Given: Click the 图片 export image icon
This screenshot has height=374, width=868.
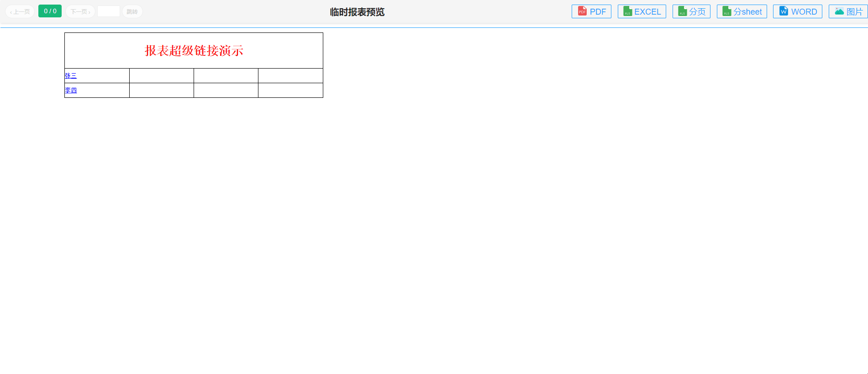Looking at the screenshot, I should point(839,11).
